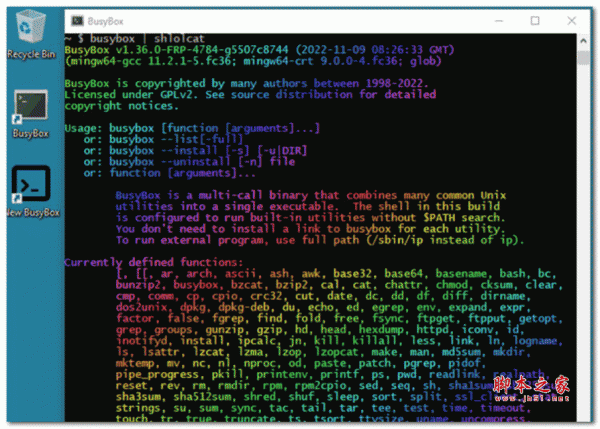Click 'busybox --uninstall [-n] file' line

coord(202,161)
